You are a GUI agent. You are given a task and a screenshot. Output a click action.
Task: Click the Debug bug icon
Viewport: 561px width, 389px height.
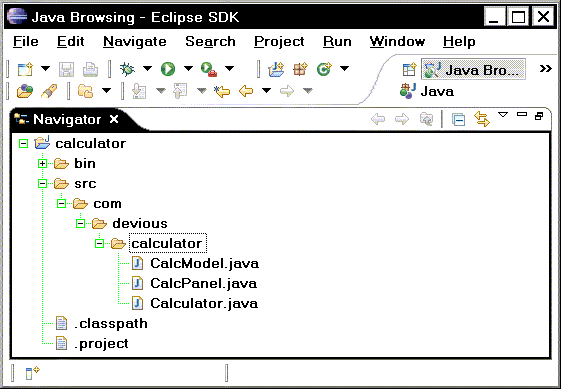(x=127, y=69)
